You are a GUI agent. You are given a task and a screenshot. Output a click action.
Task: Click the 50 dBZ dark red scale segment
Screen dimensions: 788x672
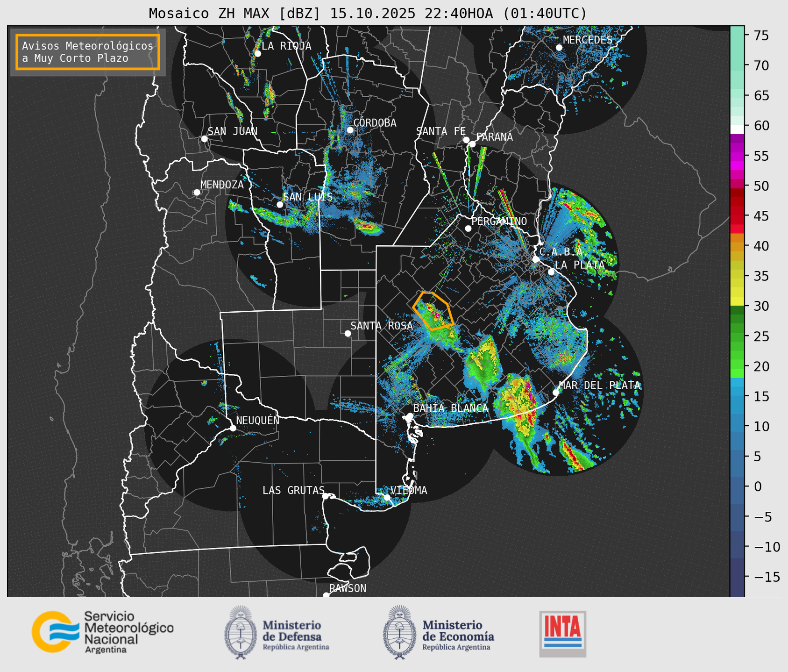[737, 192]
